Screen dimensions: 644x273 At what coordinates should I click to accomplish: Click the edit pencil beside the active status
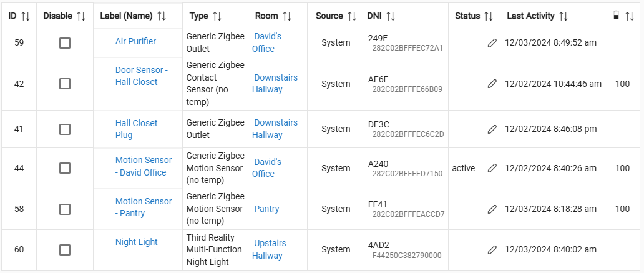(492, 168)
